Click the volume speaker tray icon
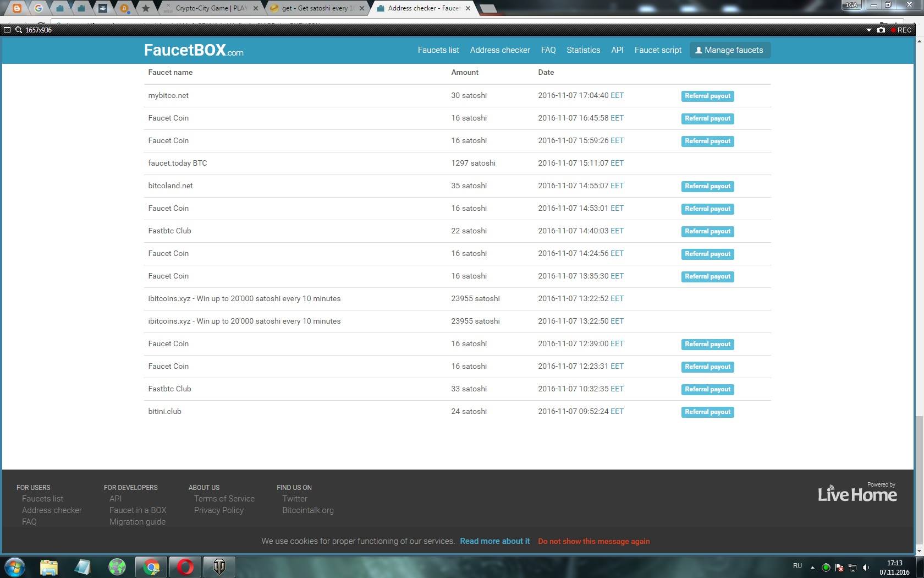This screenshot has height=578, width=924. click(x=866, y=567)
